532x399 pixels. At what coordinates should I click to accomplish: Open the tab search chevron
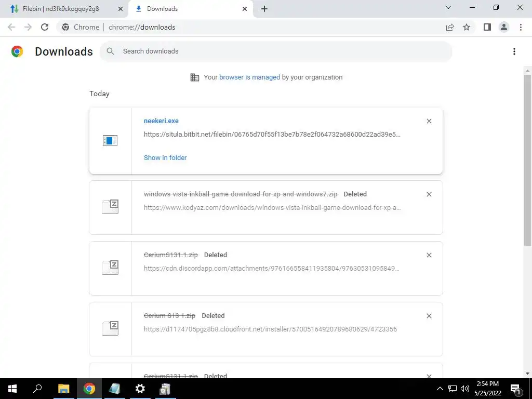point(448,7)
